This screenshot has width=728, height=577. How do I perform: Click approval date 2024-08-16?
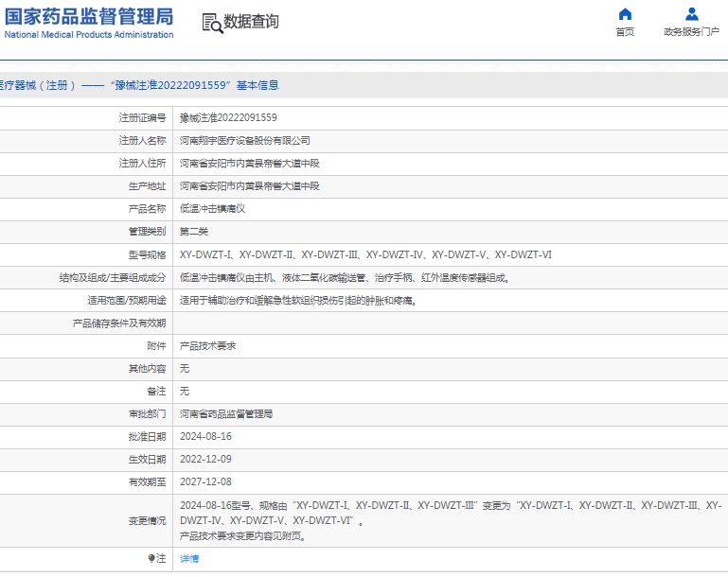205,436
